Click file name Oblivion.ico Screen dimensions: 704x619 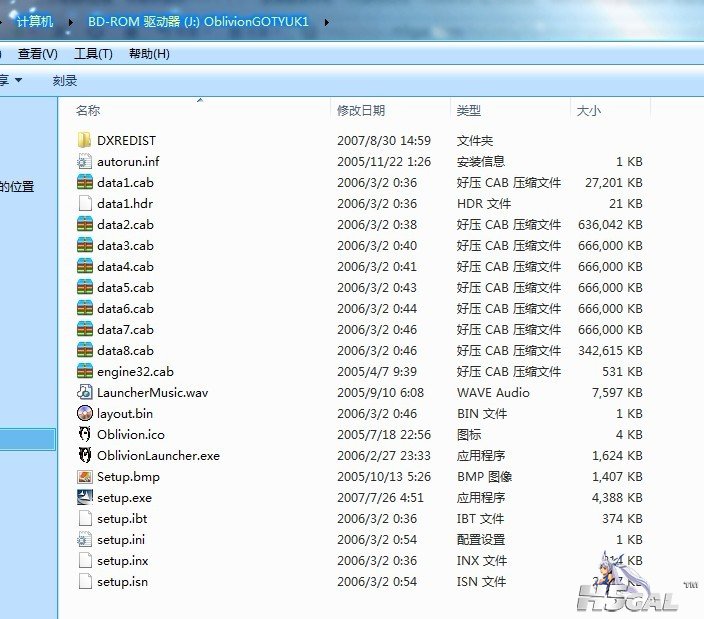pyautogui.click(x=131, y=435)
